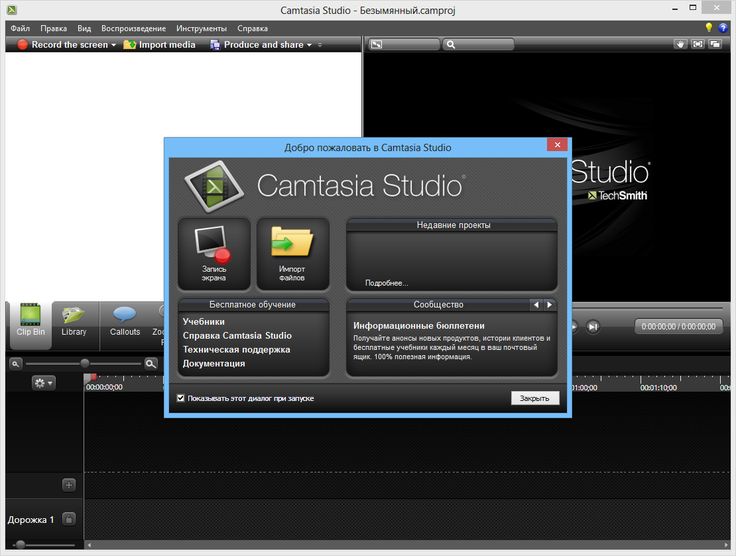Open the Инструменты menu
Image resolution: width=736 pixels, height=556 pixels.
pos(201,28)
